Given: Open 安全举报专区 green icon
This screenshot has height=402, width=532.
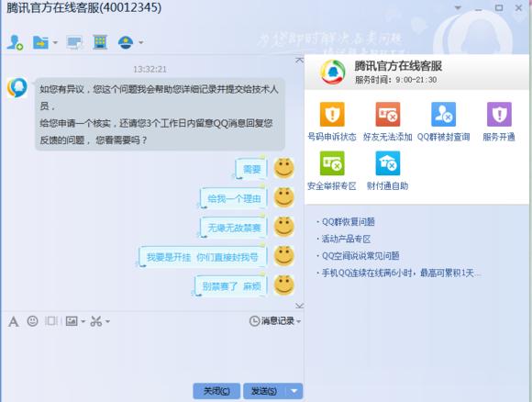Looking at the screenshot, I should 332,163.
